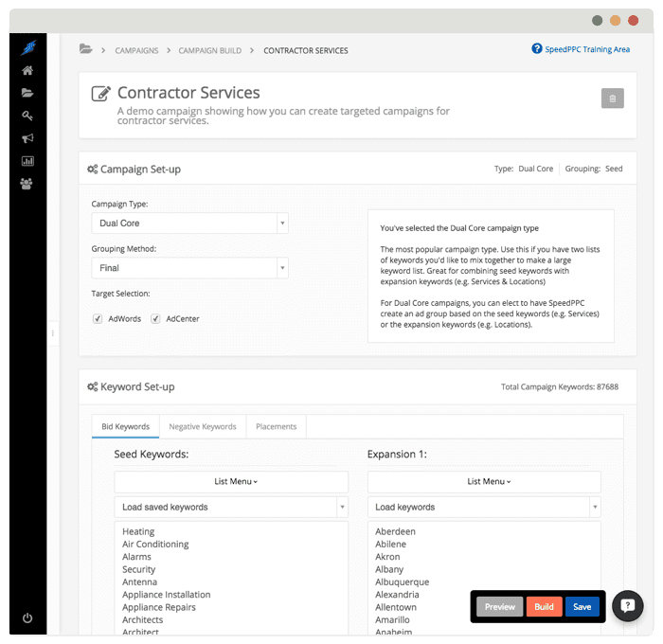Open the megaphone icon in the sidebar
The image size is (663, 644).
27,138
